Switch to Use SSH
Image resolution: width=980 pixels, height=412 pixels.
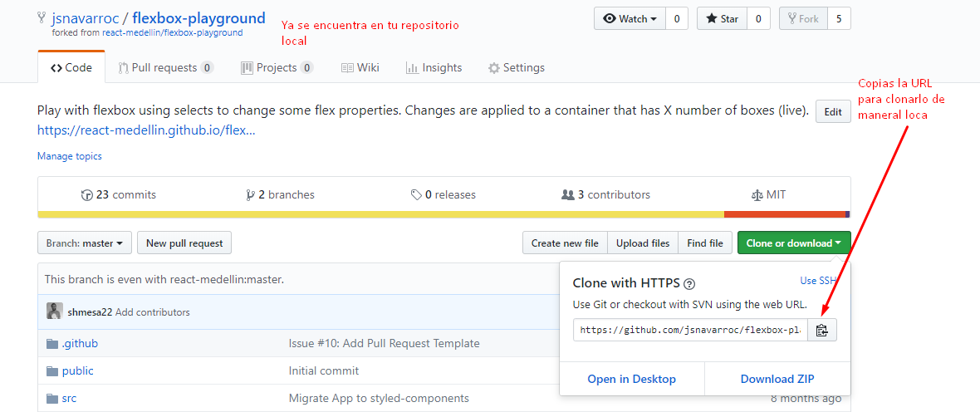coord(818,281)
